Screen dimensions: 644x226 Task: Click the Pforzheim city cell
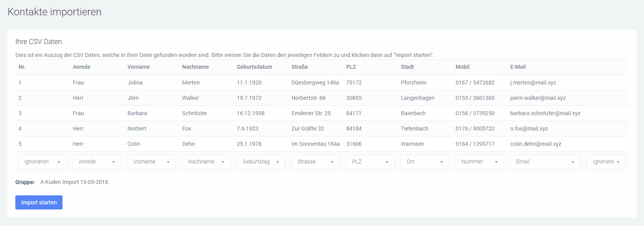tap(413, 83)
